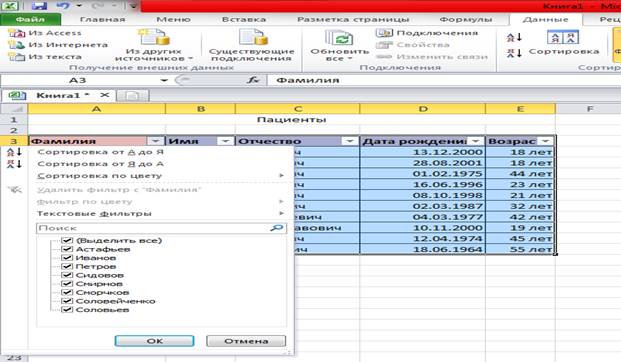
Task: Choose Сортировка от А до Я
Action: click(100, 152)
